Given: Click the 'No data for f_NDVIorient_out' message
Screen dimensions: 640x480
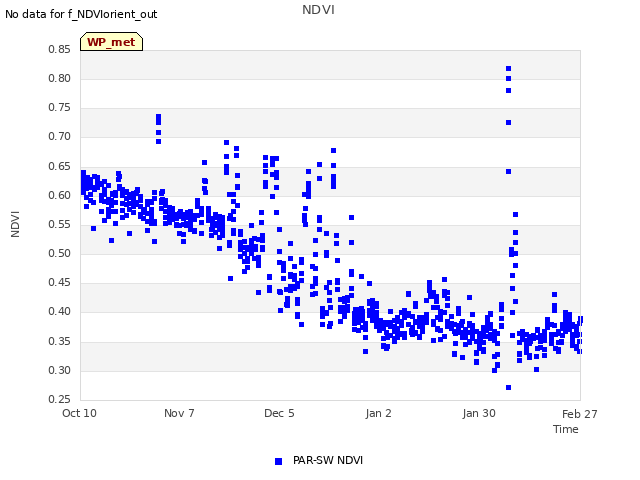Looking at the screenshot, I should 81,14.
